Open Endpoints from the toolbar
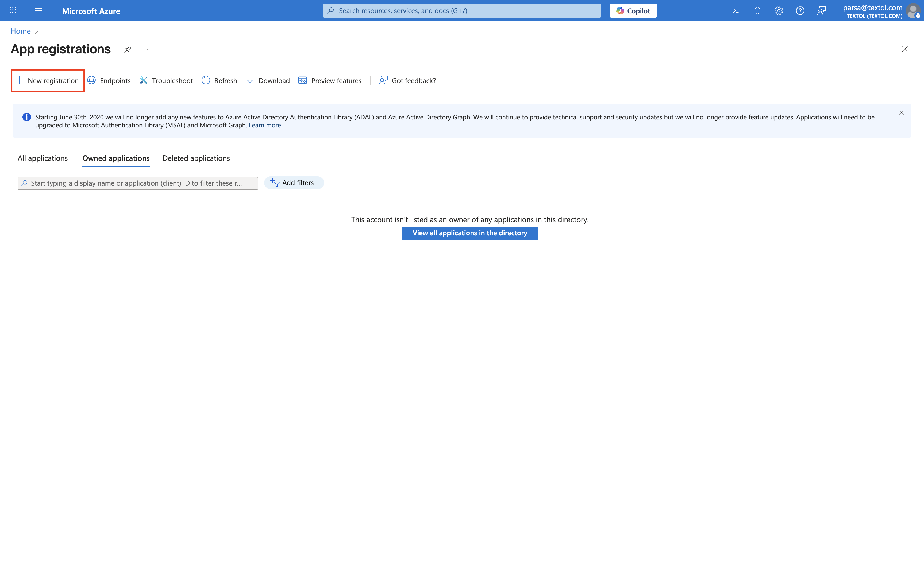The image size is (924, 579). click(109, 80)
